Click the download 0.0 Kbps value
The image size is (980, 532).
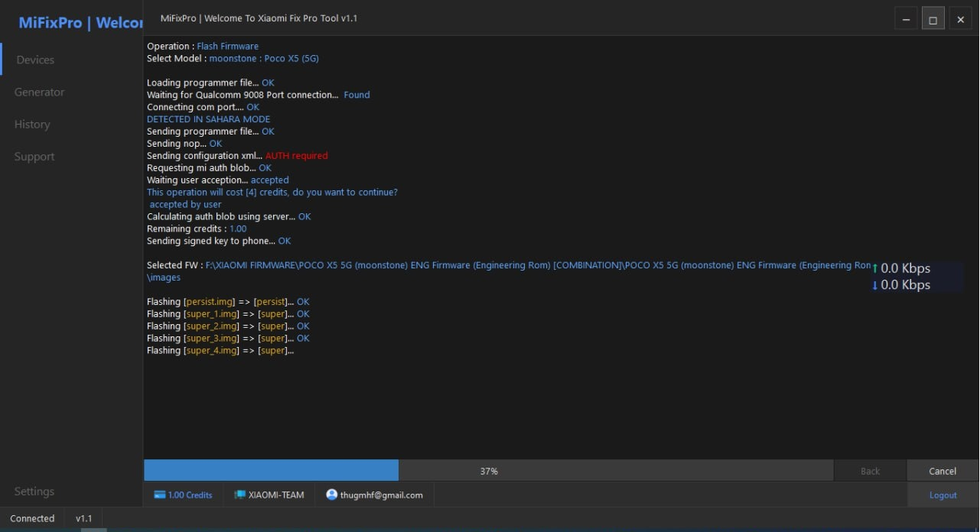[x=906, y=285]
